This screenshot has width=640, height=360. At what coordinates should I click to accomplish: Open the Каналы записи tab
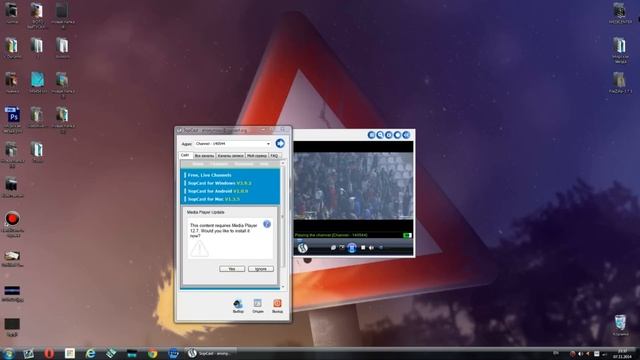pos(230,156)
